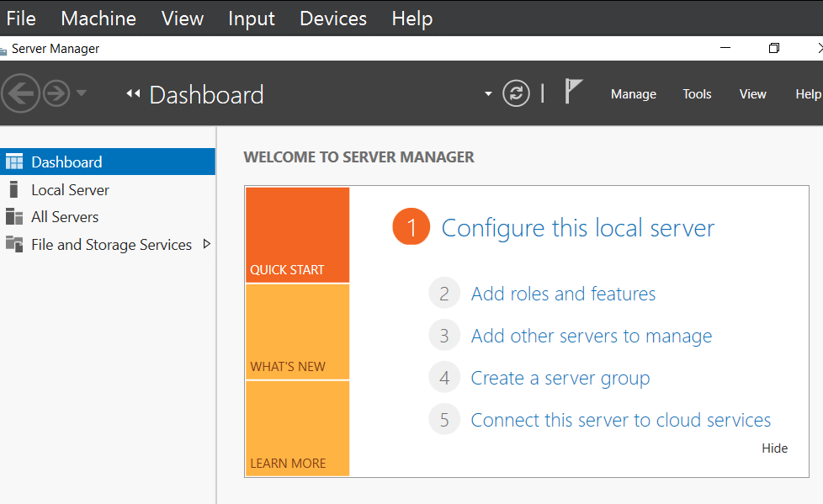This screenshot has width=823, height=504.
Task: Click Configure this local server link
Action: 577,228
